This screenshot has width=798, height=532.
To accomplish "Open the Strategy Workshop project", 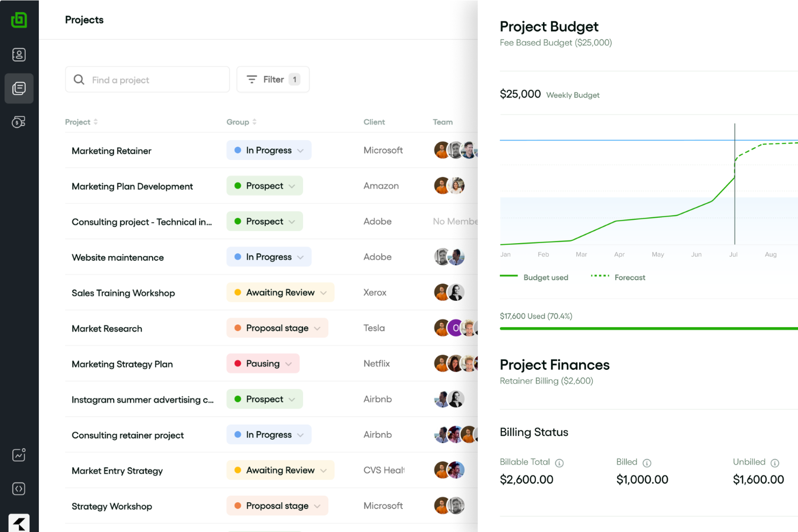I will pos(112,507).
